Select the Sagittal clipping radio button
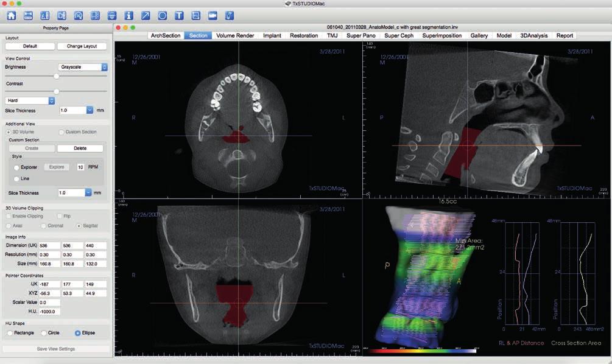The image size is (612, 364). click(x=79, y=226)
